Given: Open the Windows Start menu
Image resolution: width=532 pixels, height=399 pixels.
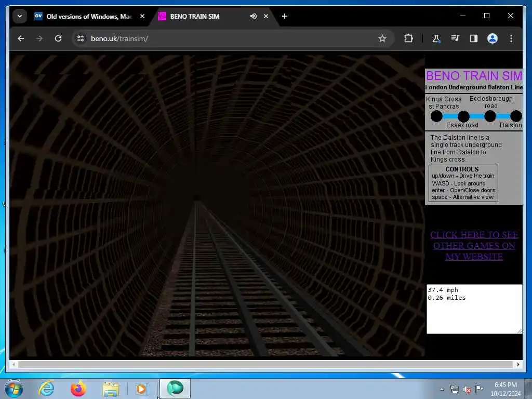Looking at the screenshot, I should pyautogui.click(x=14, y=389).
